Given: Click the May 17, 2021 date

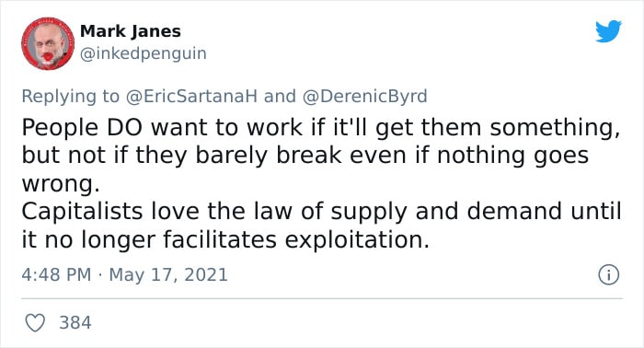Looking at the screenshot, I should (168, 275).
